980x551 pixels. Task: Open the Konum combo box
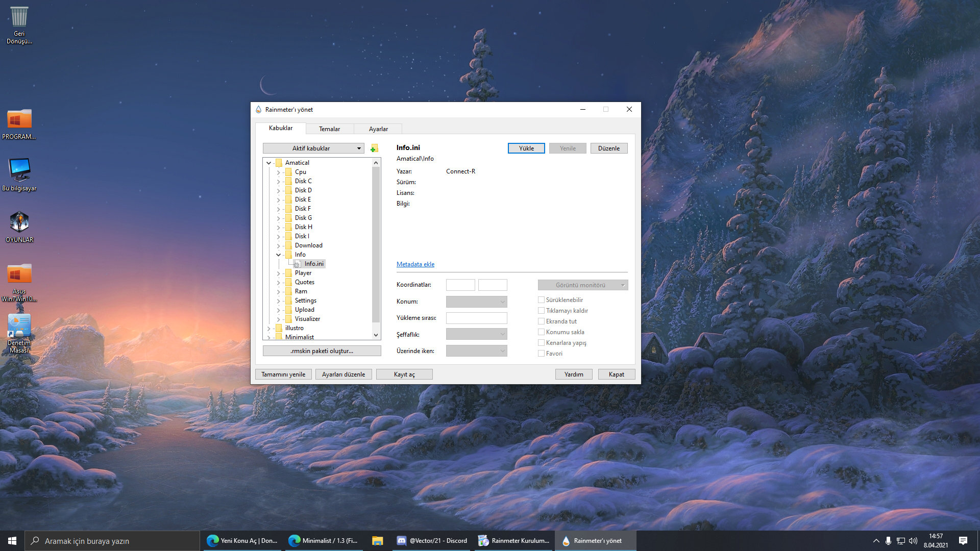click(476, 302)
